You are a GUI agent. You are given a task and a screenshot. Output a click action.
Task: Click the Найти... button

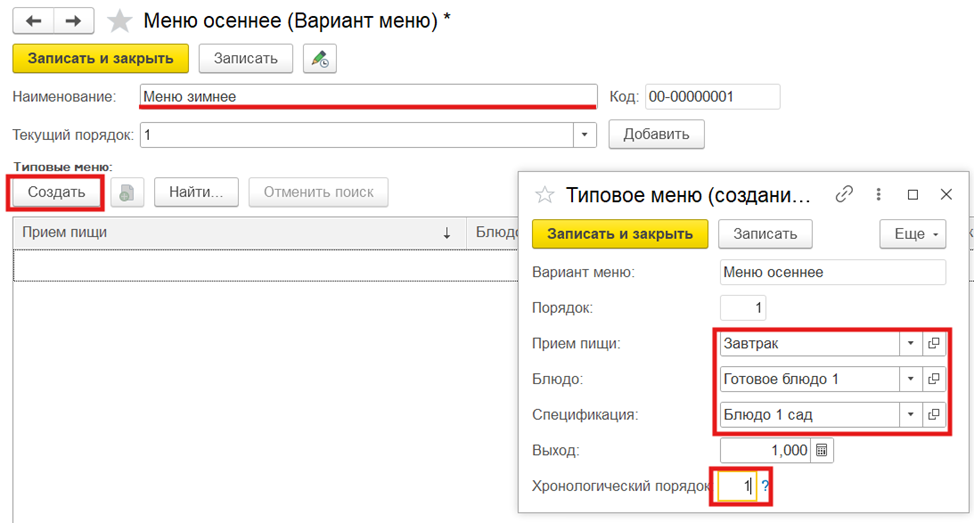tap(196, 193)
